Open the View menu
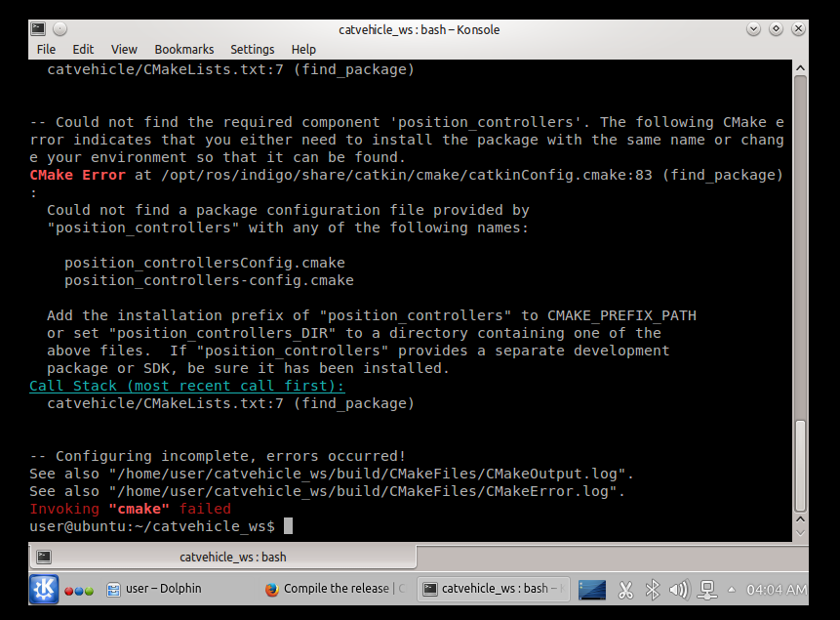Screen dimensions: 840x620 pos(124,49)
